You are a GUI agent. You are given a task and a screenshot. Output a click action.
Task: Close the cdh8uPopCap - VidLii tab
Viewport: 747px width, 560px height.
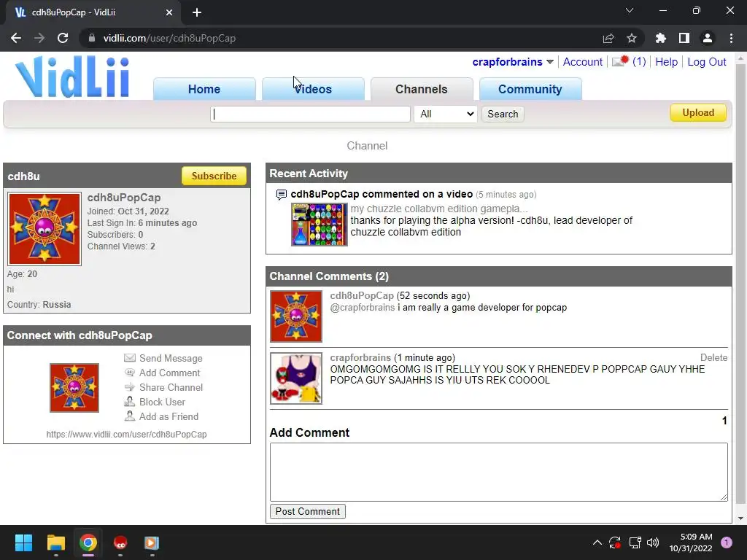[x=169, y=12]
